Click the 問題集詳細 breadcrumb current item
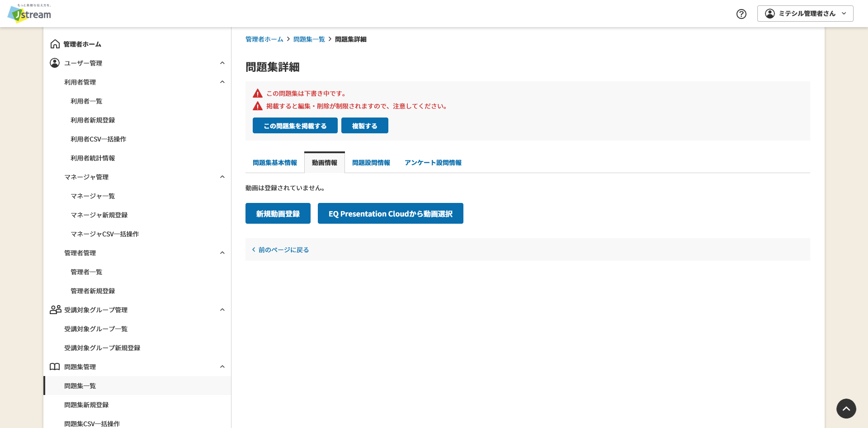Viewport: 868px width, 428px height. click(x=351, y=39)
